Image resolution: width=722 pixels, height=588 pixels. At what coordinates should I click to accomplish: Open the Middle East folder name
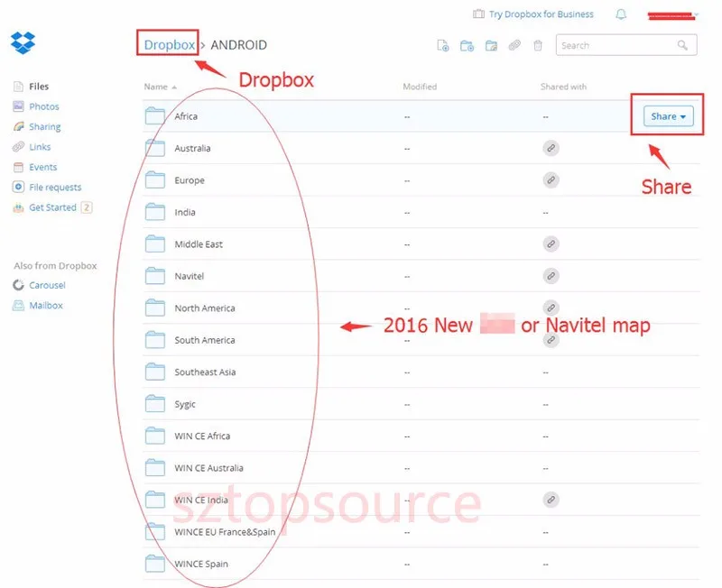[199, 244]
